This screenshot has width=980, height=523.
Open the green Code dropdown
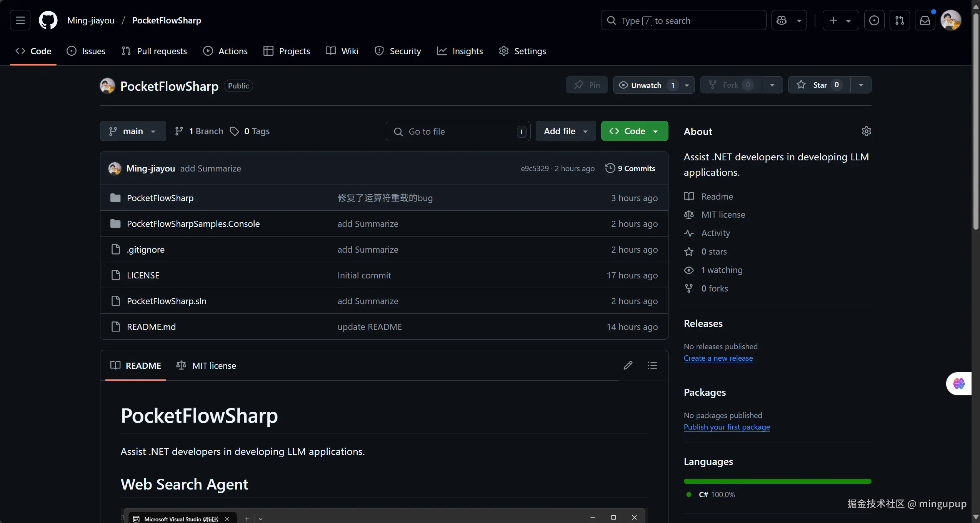634,131
